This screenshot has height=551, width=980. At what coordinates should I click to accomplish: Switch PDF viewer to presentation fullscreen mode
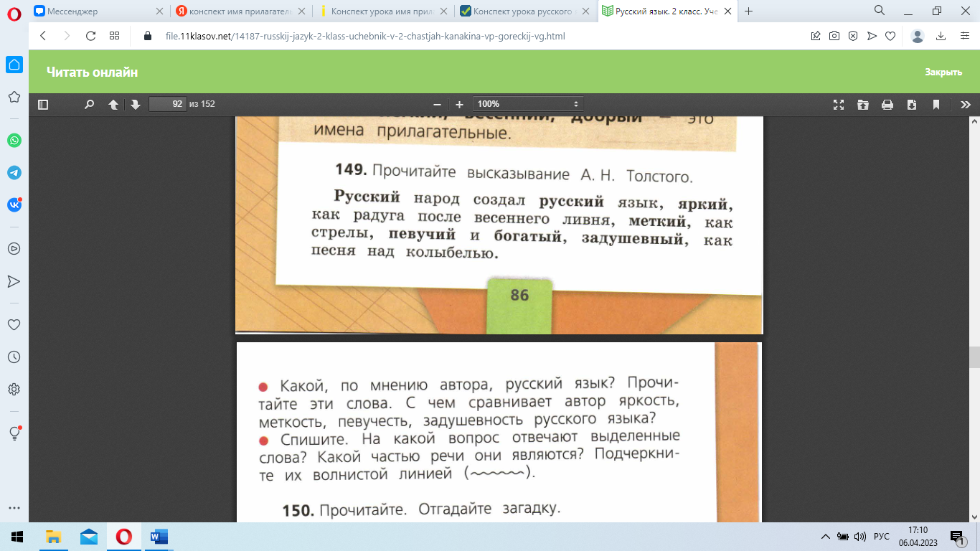point(838,105)
